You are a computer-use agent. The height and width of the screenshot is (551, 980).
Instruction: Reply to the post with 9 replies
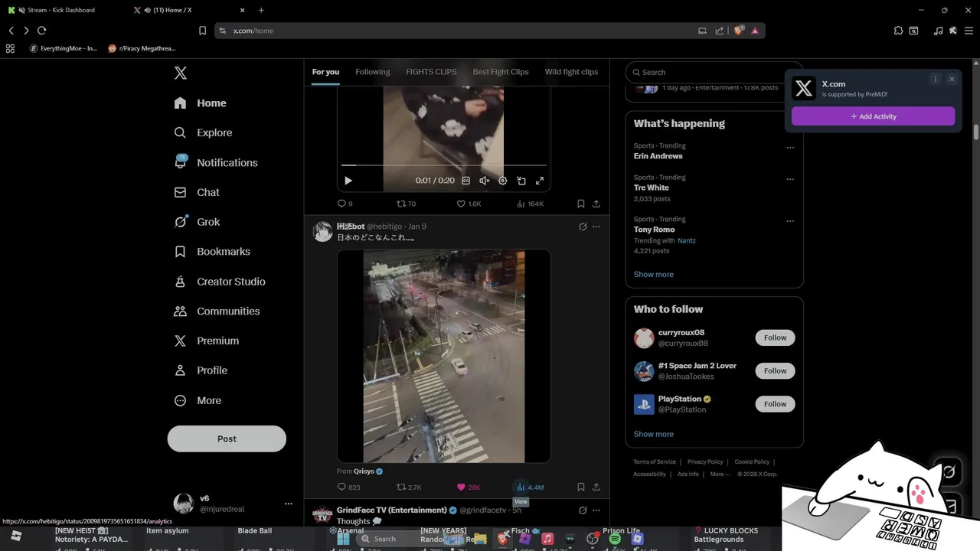(345, 204)
